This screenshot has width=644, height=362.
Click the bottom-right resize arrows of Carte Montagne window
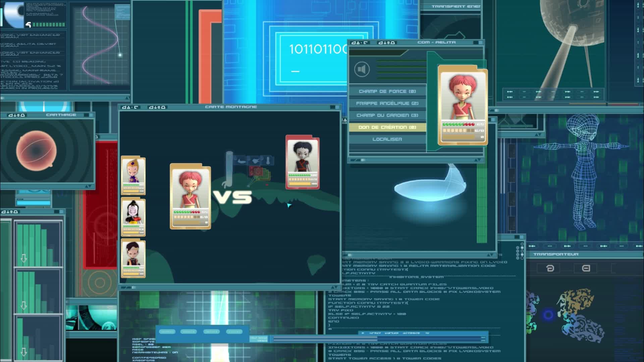(335, 288)
